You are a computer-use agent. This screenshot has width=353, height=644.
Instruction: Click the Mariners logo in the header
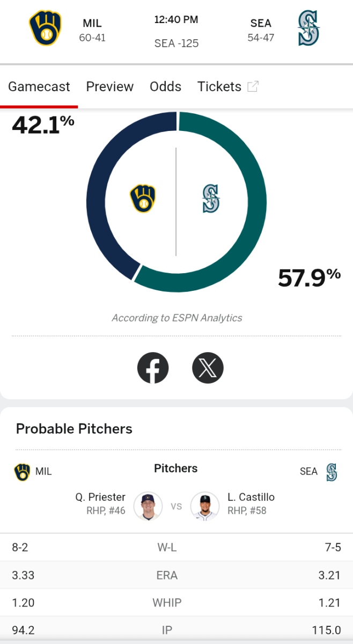pos(308,28)
